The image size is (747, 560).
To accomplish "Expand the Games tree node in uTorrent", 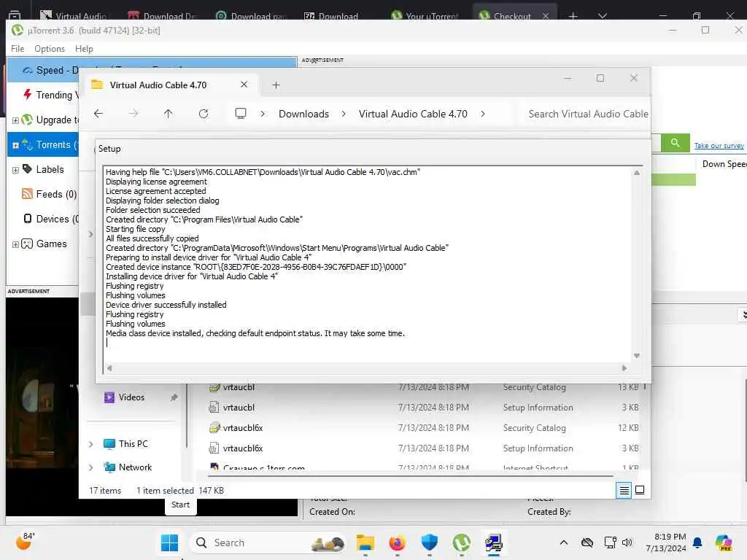I will [x=15, y=244].
